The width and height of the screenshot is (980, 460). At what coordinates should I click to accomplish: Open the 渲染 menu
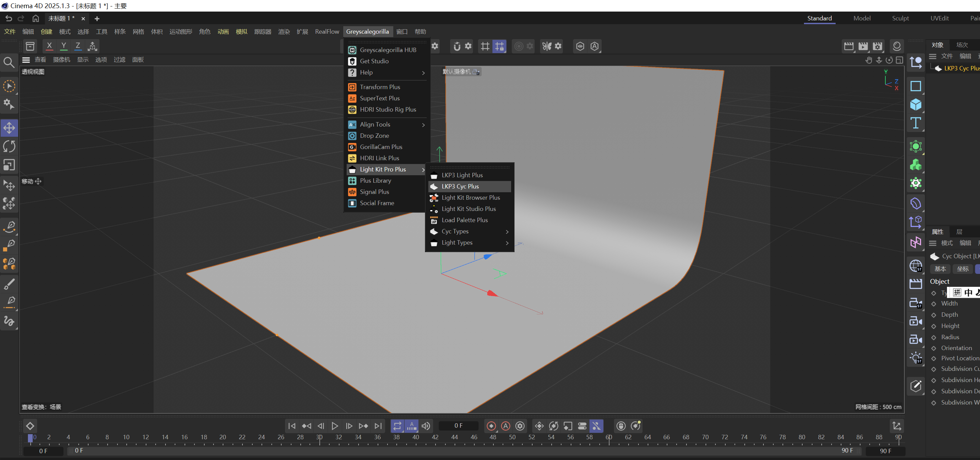click(284, 32)
